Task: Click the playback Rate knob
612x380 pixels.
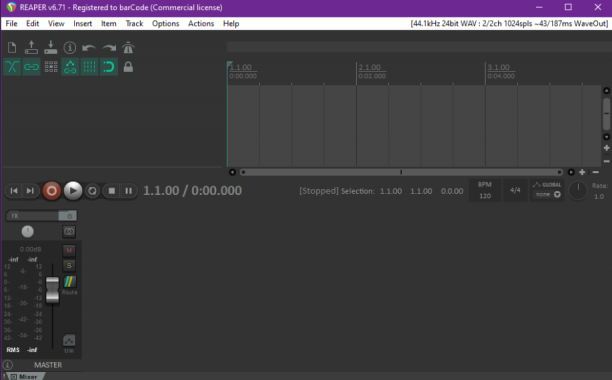Action: [x=578, y=191]
